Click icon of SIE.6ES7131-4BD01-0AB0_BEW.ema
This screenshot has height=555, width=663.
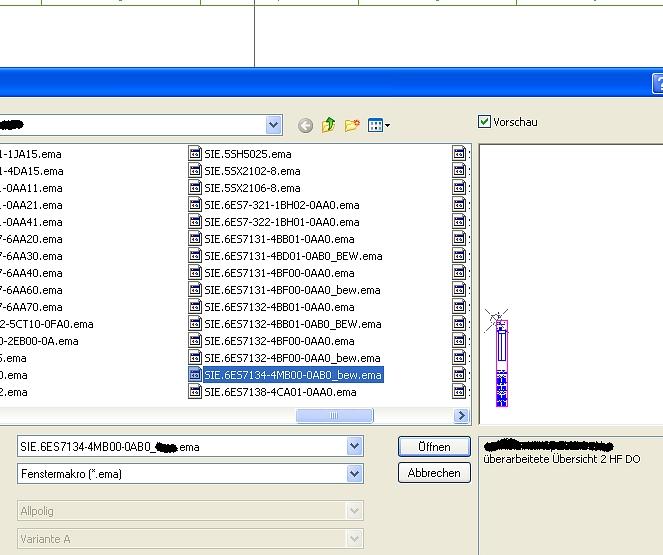pyautogui.click(x=195, y=255)
